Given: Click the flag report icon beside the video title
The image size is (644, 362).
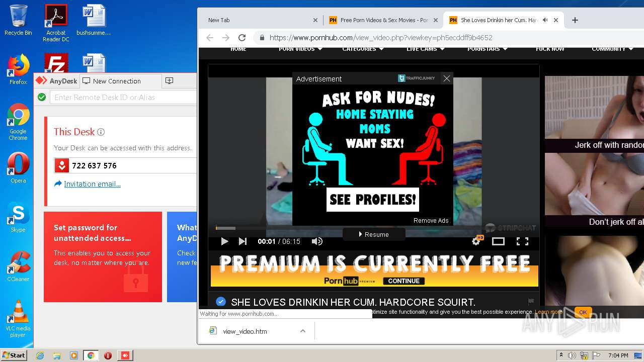Looking at the screenshot, I should (531, 302).
